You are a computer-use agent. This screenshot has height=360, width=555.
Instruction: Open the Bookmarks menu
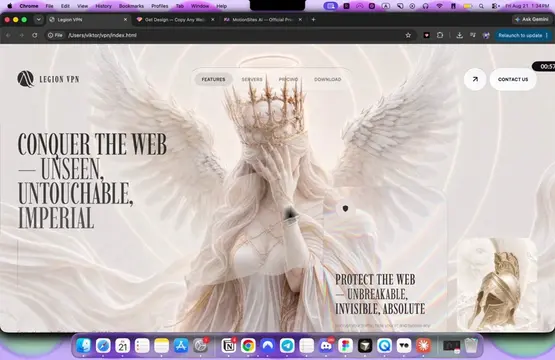(131, 6)
